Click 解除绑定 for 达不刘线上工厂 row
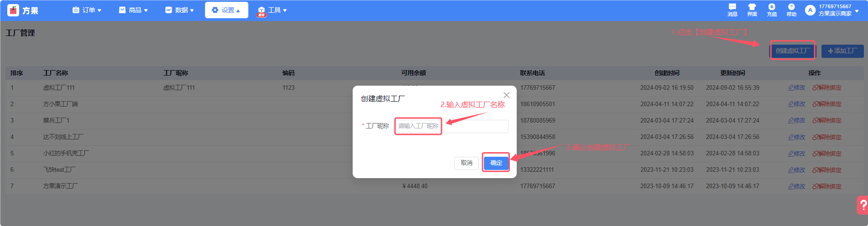 tap(827, 137)
